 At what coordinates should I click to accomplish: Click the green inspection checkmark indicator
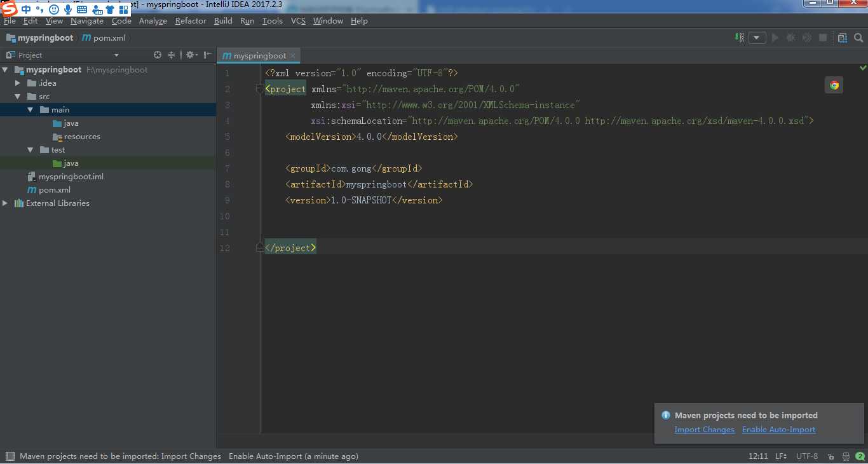863,67
